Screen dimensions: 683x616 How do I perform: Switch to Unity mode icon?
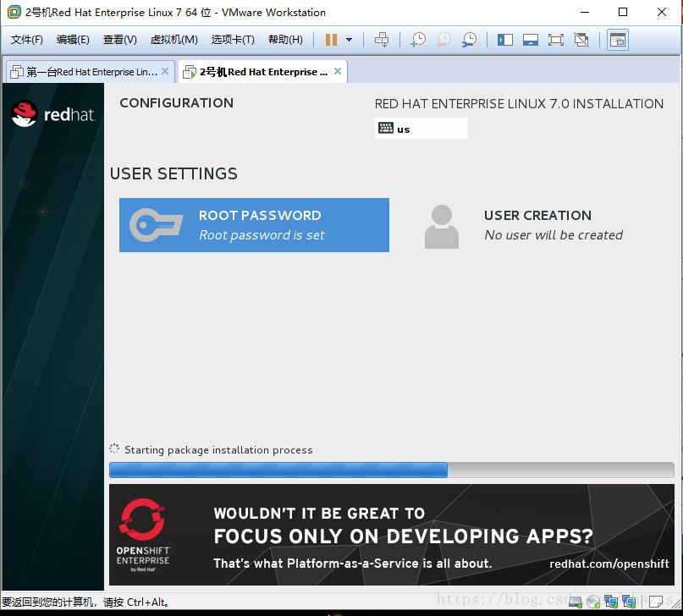[581, 40]
